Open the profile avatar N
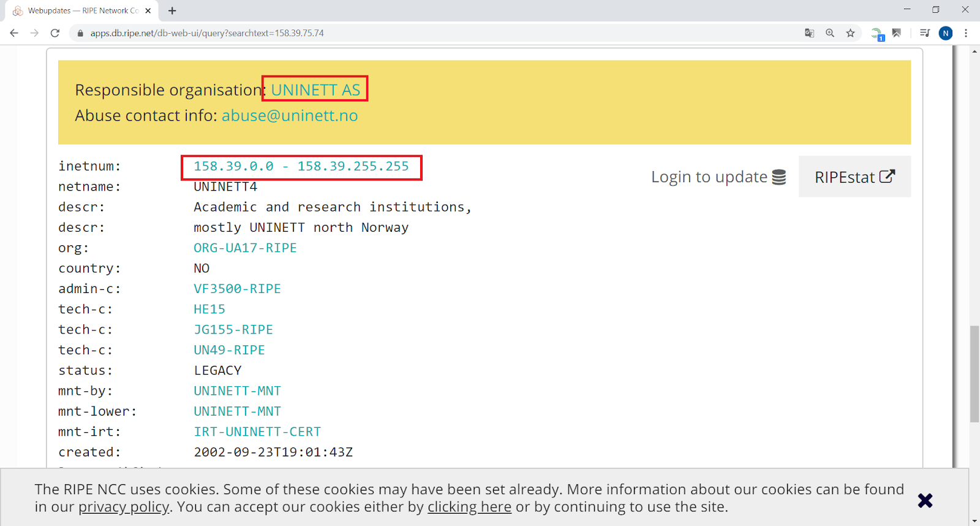Image resolution: width=980 pixels, height=526 pixels. [946, 33]
